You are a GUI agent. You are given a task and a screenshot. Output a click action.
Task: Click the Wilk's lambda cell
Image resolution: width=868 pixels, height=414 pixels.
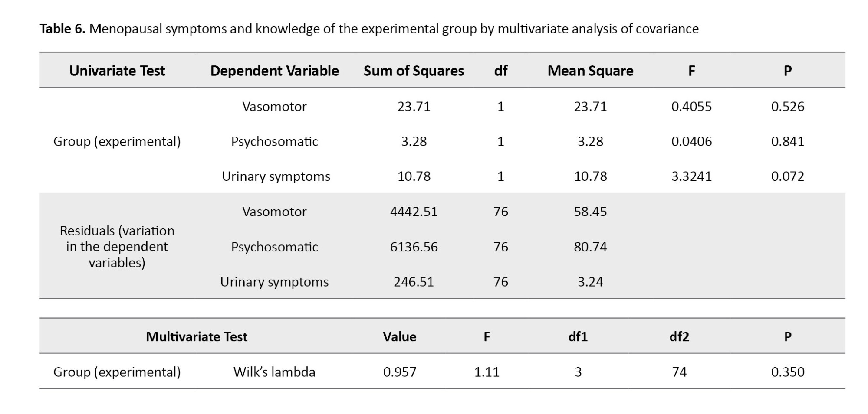click(x=274, y=372)
